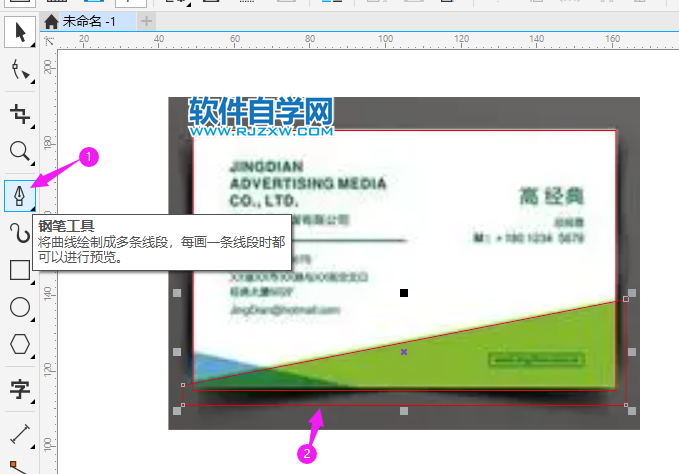Open the home welcome screen icon

pyautogui.click(x=51, y=21)
